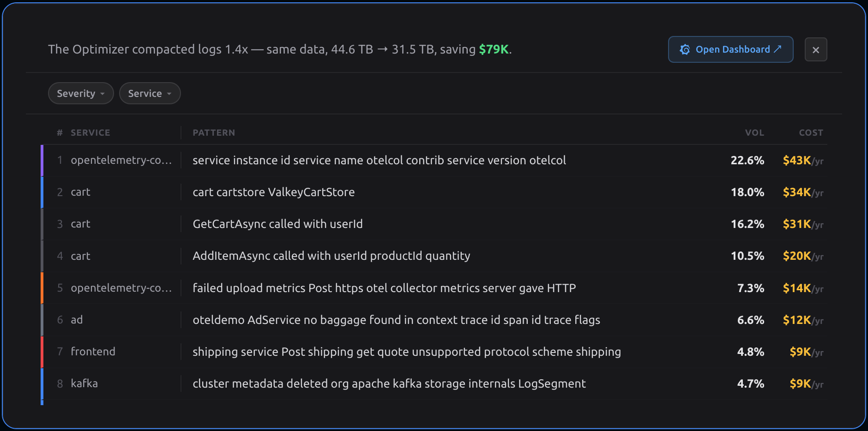Image resolution: width=868 pixels, height=431 pixels.
Task: Sort by the VOL column header
Action: (754, 133)
